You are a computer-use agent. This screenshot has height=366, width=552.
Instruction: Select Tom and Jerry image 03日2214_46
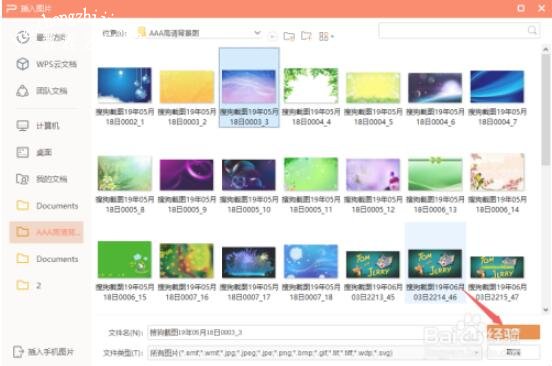click(x=435, y=263)
